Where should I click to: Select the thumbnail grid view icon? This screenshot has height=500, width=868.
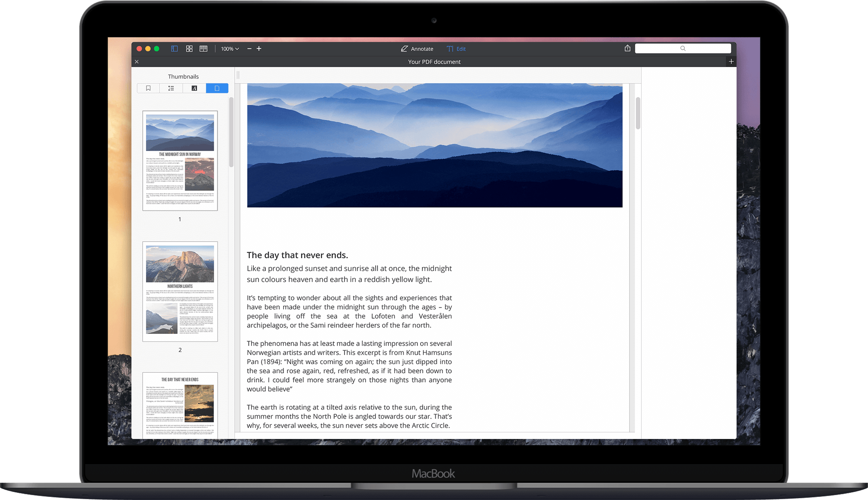point(190,48)
